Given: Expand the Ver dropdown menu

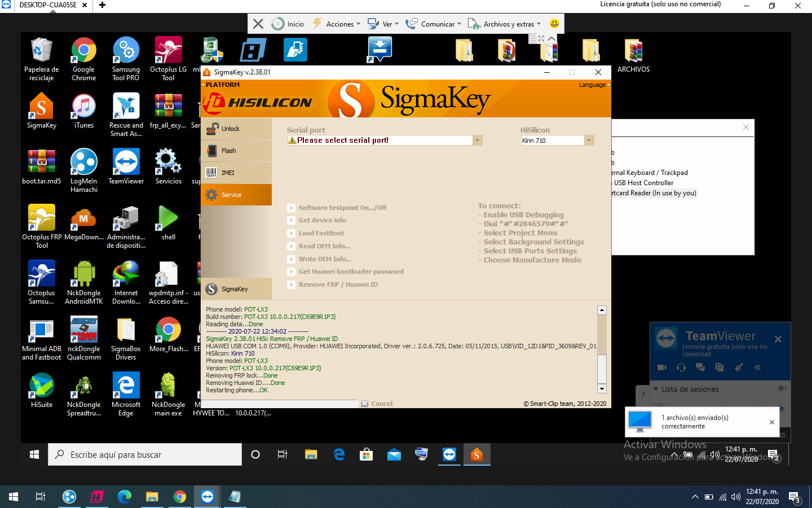Looking at the screenshot, I should tap(383, 24).
